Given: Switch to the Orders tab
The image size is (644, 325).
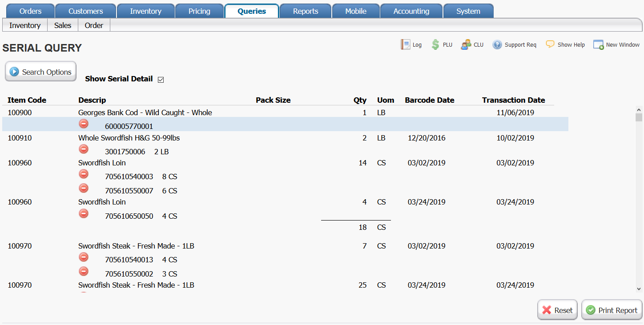Looking at the screenshot, I should pos(31,11).
